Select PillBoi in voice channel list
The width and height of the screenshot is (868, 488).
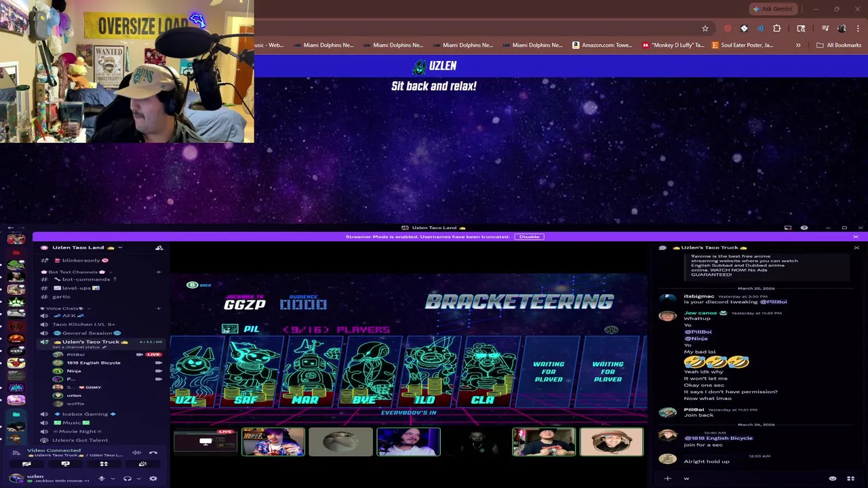pos(75,354)
